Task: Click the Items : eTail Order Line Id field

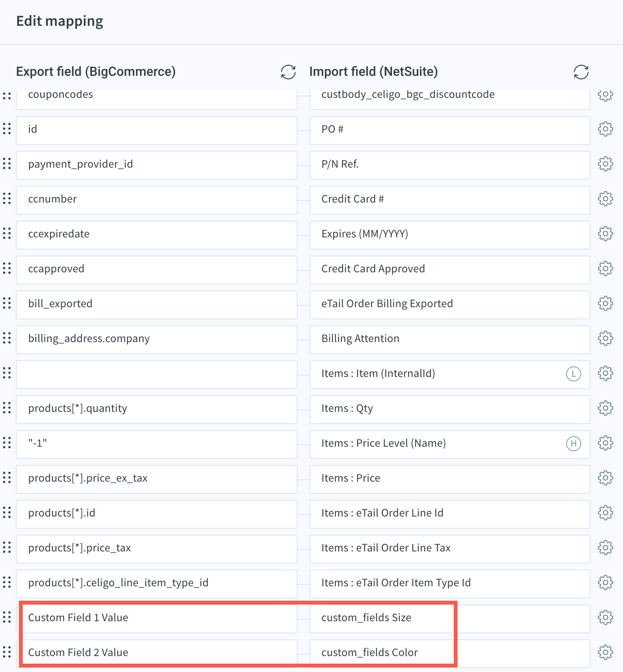Action: pyautogui.click(x=450, y=514)
